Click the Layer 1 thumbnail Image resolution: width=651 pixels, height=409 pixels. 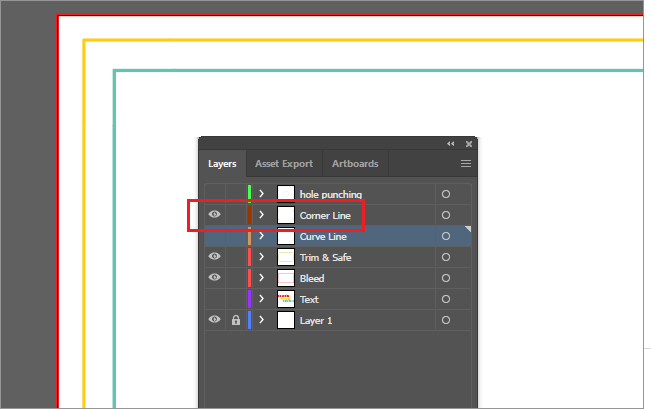(286, 320)
